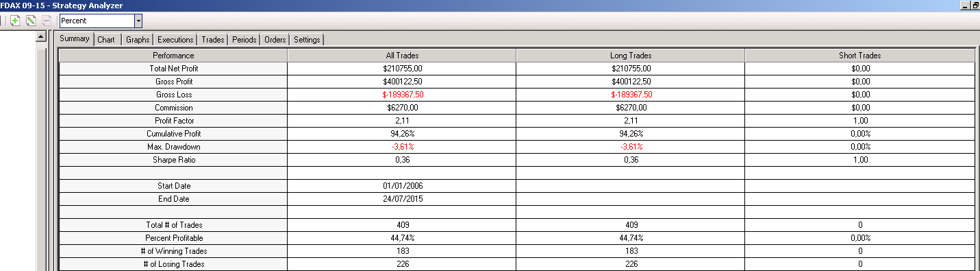The height and width of the screenshot is (271, 980).
Task: Click inside the Percent combo box field
Action: pos(97,21)
